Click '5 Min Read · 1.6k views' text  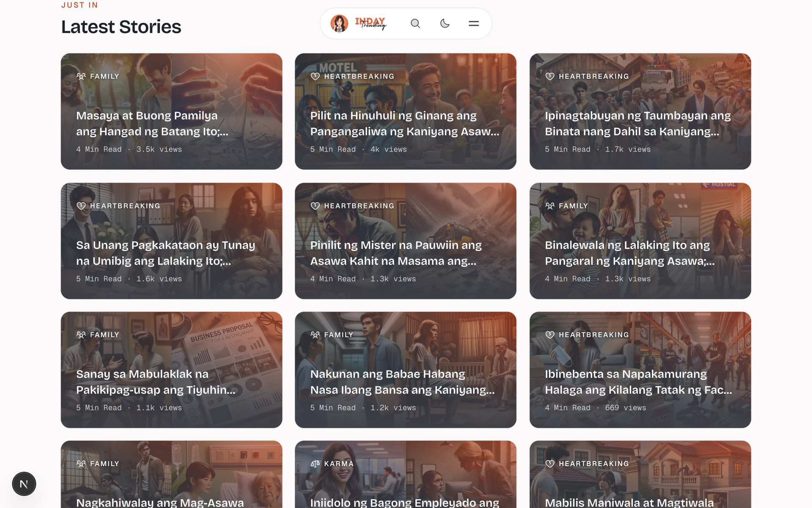pyautogui.click(x=129, y=279)
